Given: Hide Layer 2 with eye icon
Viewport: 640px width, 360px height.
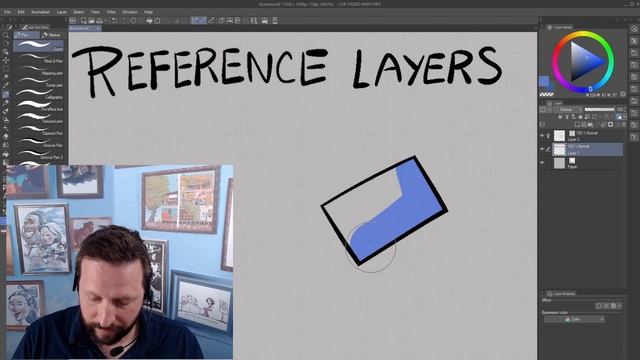Looking at the screenshot, I should (542, 136).
